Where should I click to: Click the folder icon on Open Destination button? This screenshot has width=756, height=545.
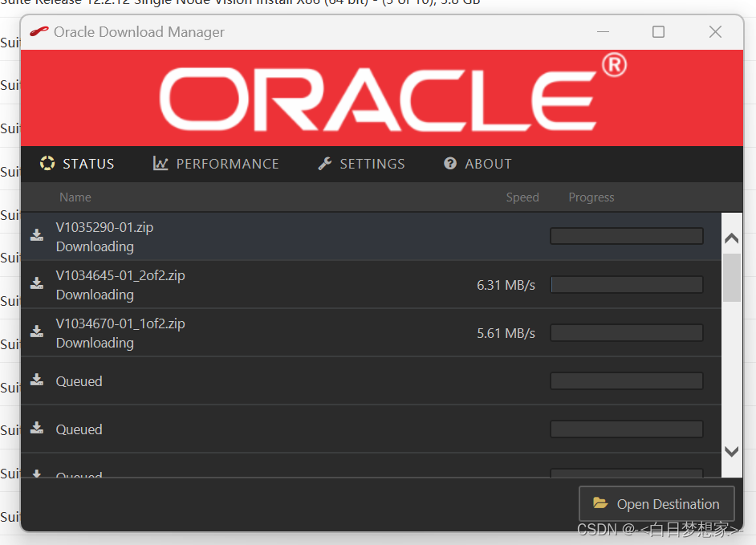click(x=600, y=503)
